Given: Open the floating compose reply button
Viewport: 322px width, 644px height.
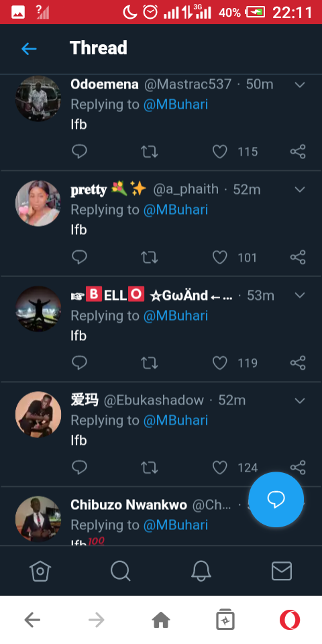Looking at the screenshot, I should [276, 499].
